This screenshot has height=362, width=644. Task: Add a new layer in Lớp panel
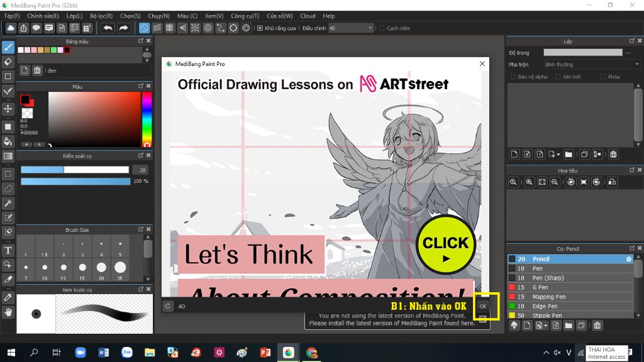[x=514, y=155]
